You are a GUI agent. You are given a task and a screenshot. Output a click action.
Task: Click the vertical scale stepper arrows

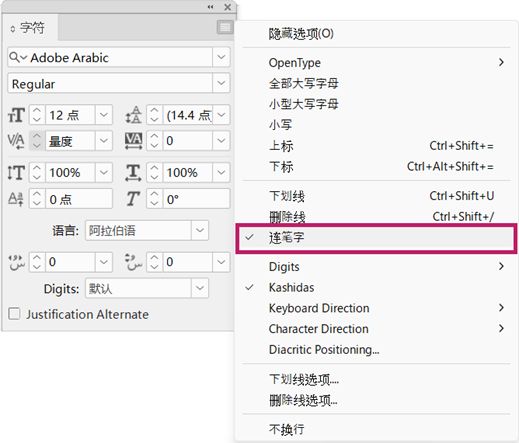(37, 173)
